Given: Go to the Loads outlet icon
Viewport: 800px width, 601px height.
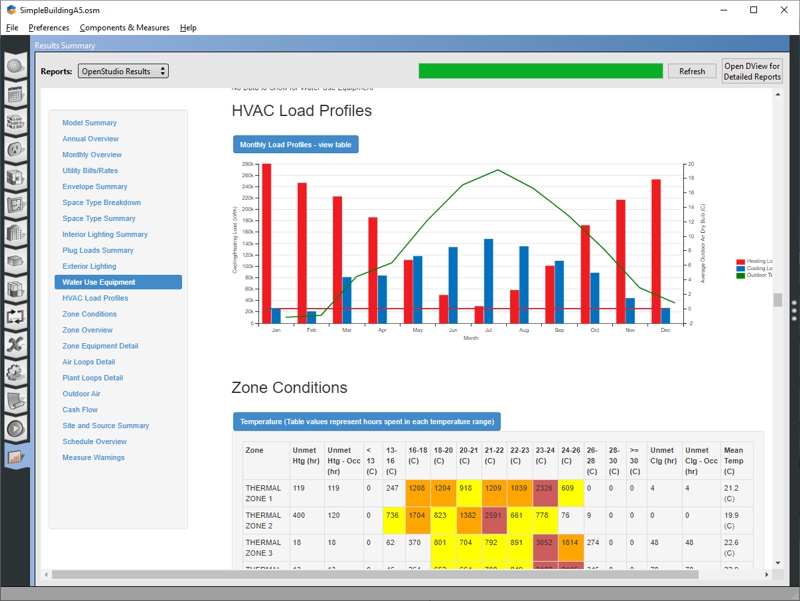Looking at the screenshot, I should click(16, 151).
